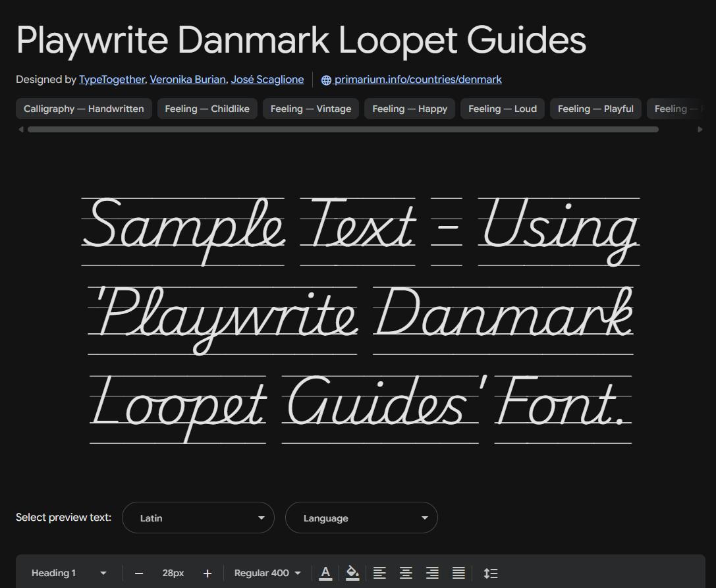The image size is (716, 588).
Task: Open the Regular 400 weight dropdown
Action: coord(267,573)
